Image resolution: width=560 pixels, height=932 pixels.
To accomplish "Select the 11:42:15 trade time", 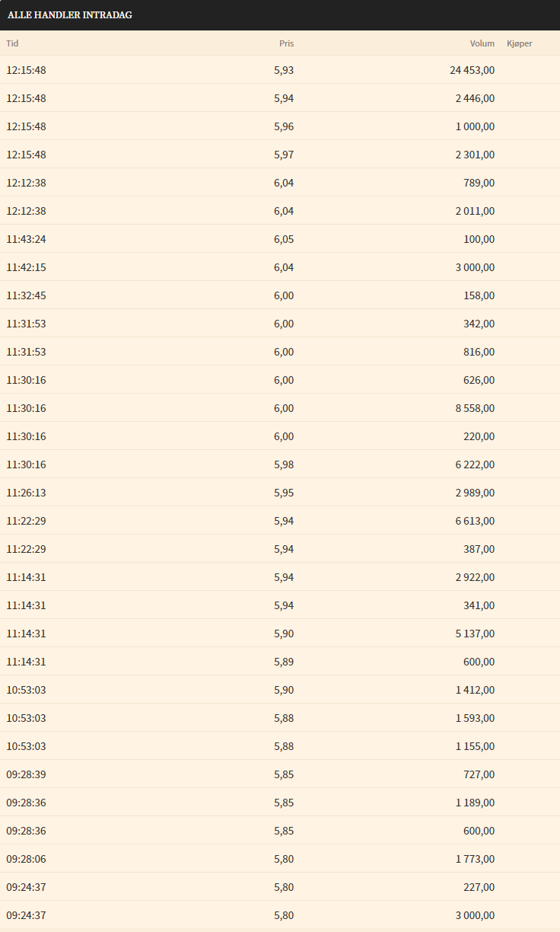I will coord(26,267).
